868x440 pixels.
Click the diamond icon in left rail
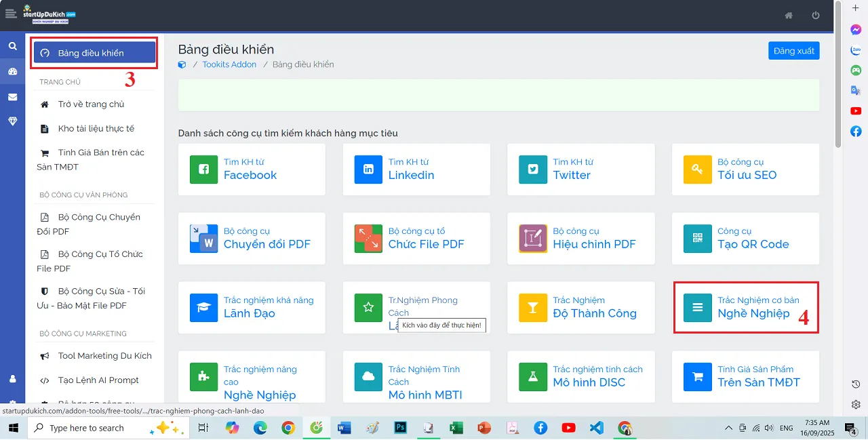(12, 121)
